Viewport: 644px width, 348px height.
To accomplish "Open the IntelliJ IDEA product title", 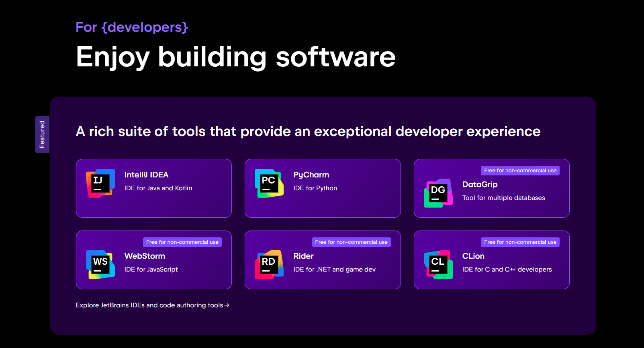I will click(x=146, y=175).
